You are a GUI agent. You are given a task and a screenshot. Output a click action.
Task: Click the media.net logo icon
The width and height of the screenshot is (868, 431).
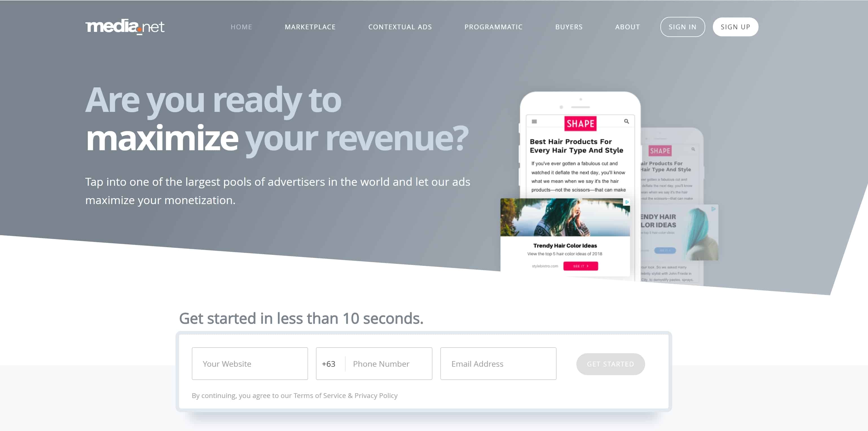coord(125,26)
